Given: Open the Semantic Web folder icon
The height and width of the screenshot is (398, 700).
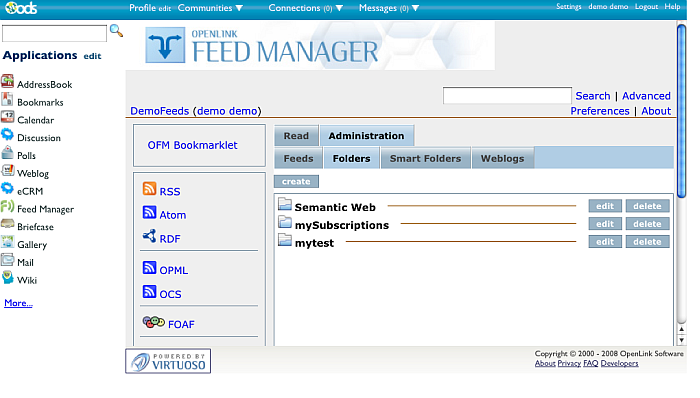Looking at the screenshot, I should click(x=285, y=204).
